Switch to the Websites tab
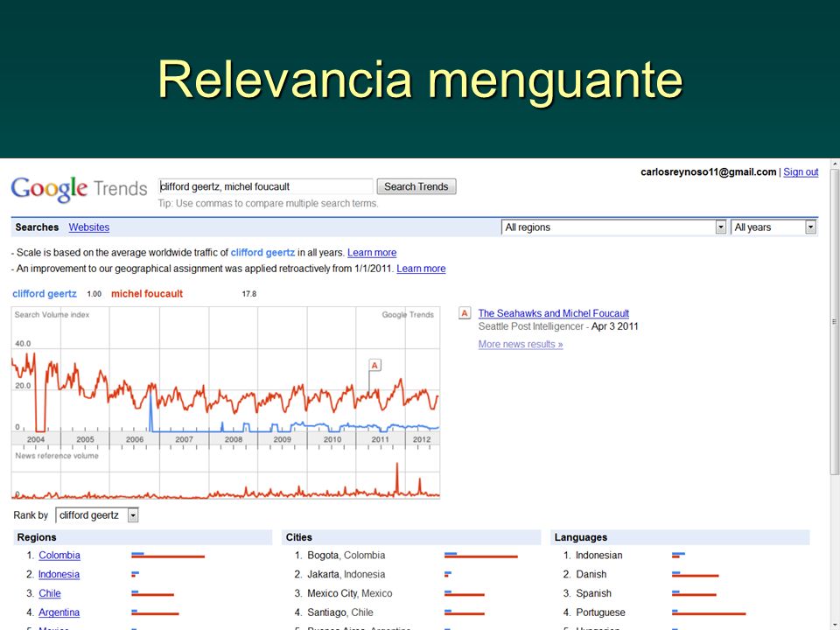Image resolution: width=840 pixels, height=630 pixels. tap(89, 227)
